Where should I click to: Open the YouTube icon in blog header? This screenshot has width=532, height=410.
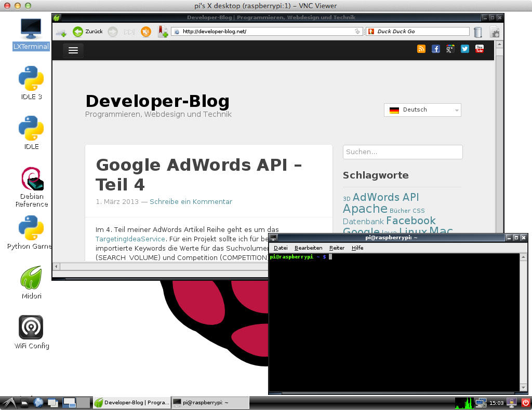tap(479, 49)
